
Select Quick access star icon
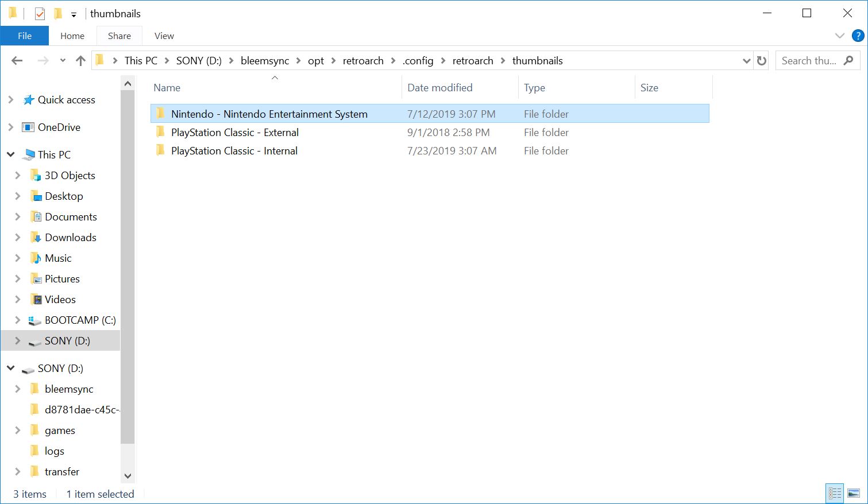pyautogui.click(x=28, y=100)
